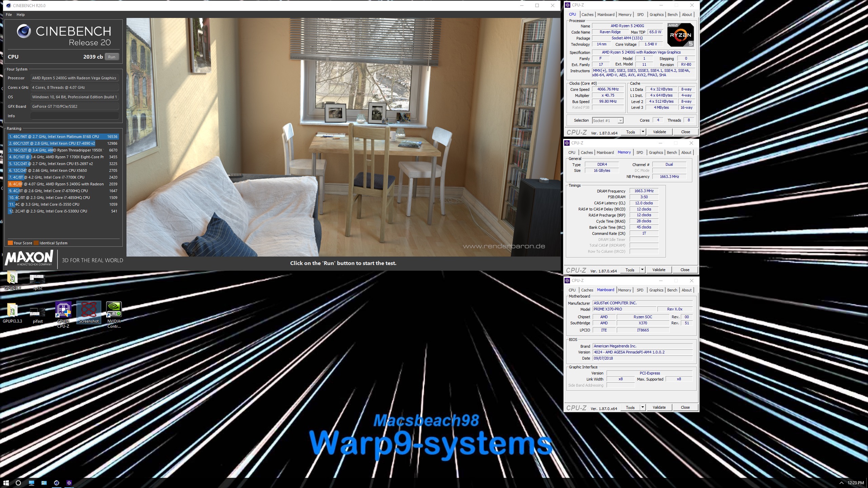Select the Intel Core i7-7700K ranking row
Image resolution: width=868 pixels, height=488 pixels.
point(63,177)
